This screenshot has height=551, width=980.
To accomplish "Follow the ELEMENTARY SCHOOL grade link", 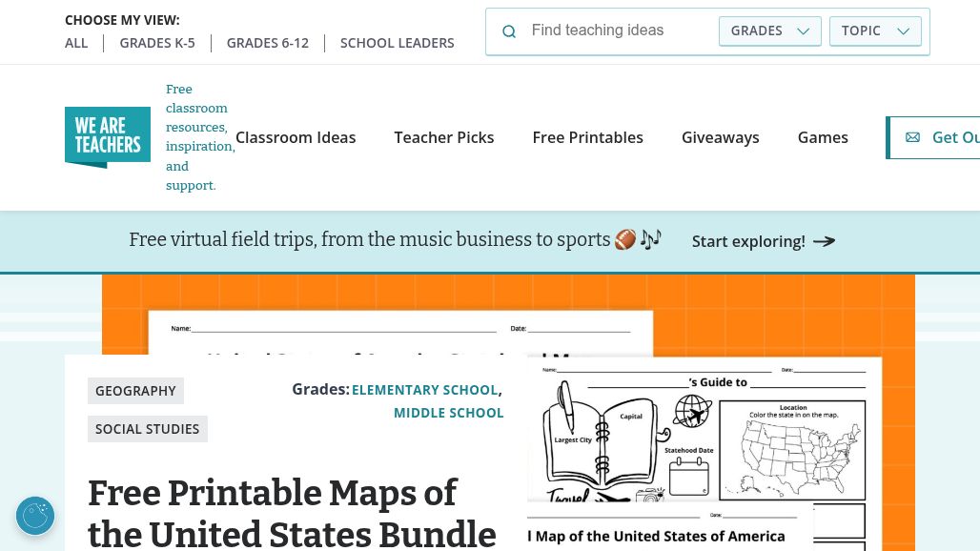I will click(x=424, y=390).
